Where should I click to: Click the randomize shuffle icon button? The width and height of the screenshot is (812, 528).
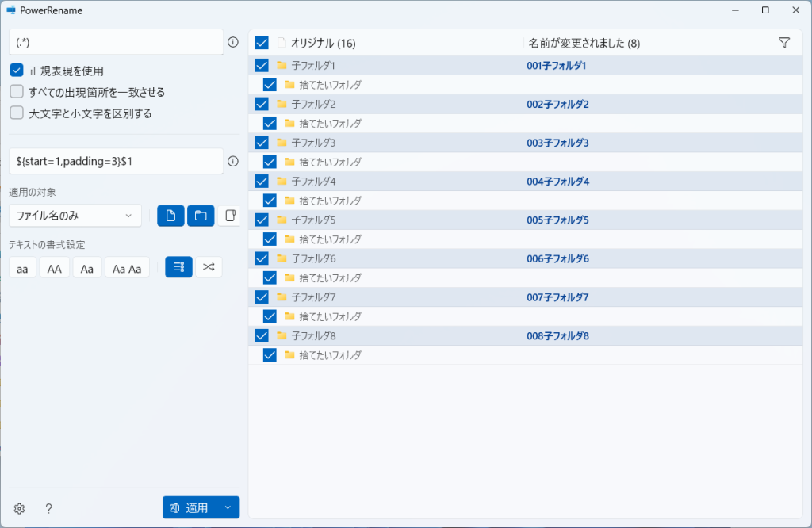tap(209, 268)
